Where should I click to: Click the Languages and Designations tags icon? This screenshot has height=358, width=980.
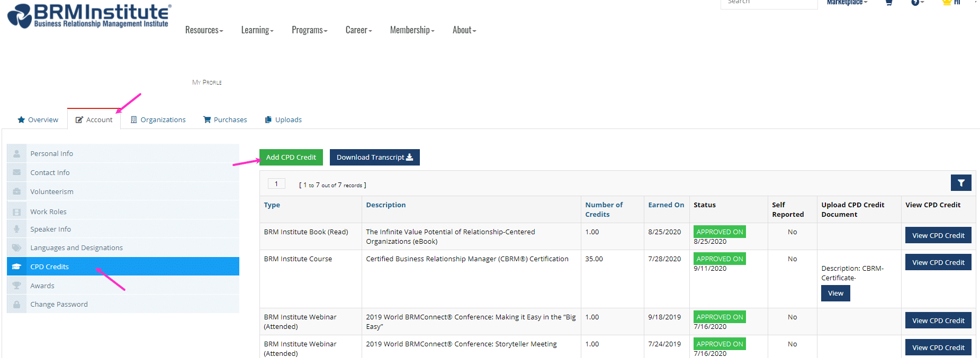[17, 247]
